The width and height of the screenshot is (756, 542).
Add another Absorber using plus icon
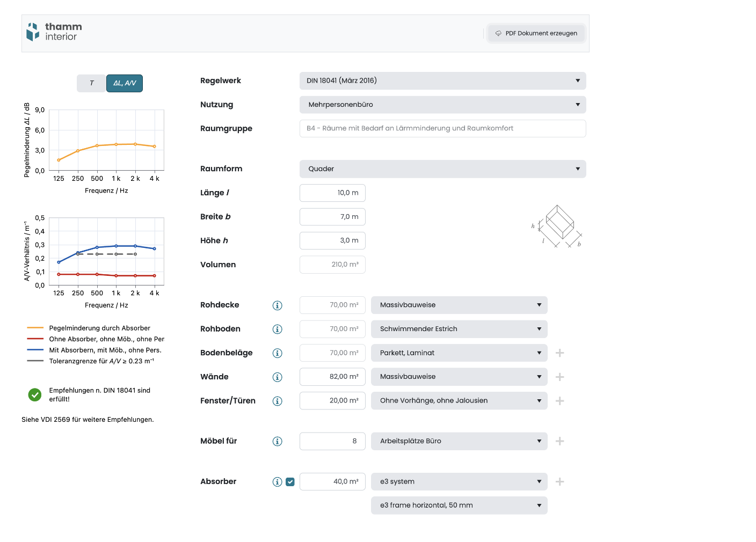559,482
